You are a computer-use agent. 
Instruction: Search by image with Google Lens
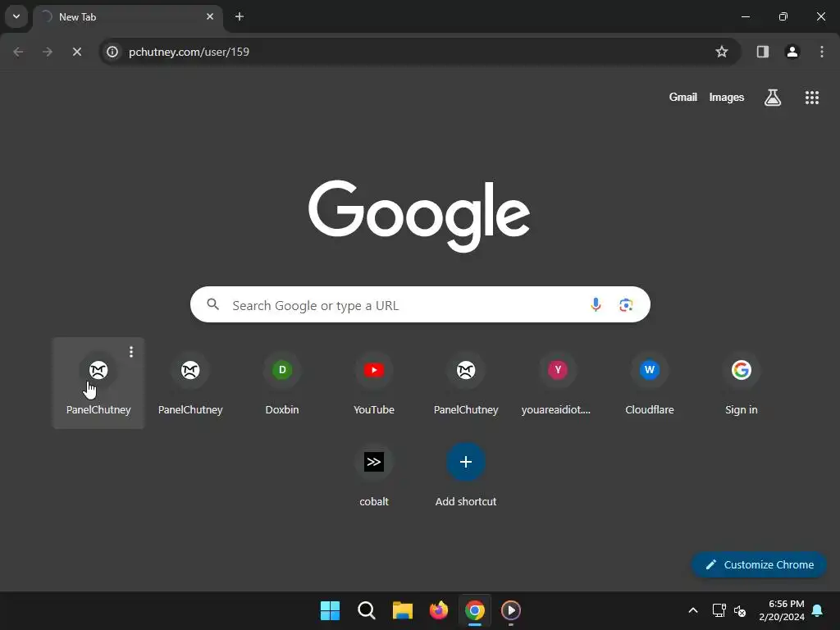[626, 305]
